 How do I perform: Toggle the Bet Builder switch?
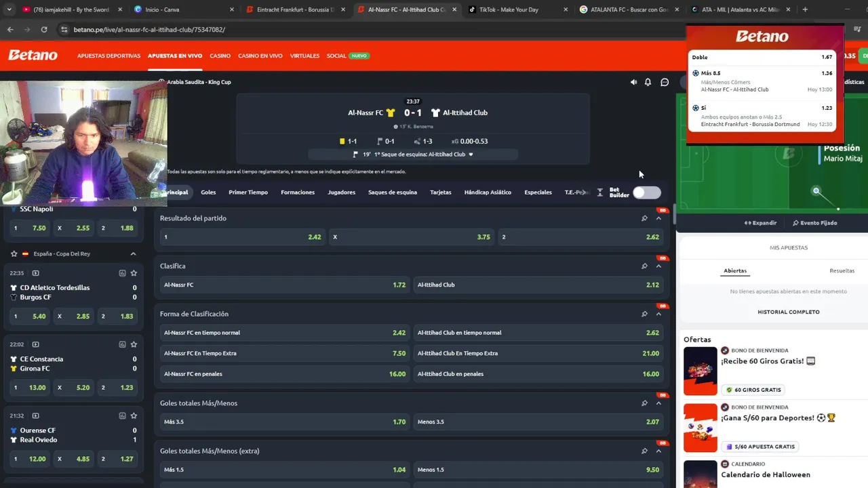[647, 193]
